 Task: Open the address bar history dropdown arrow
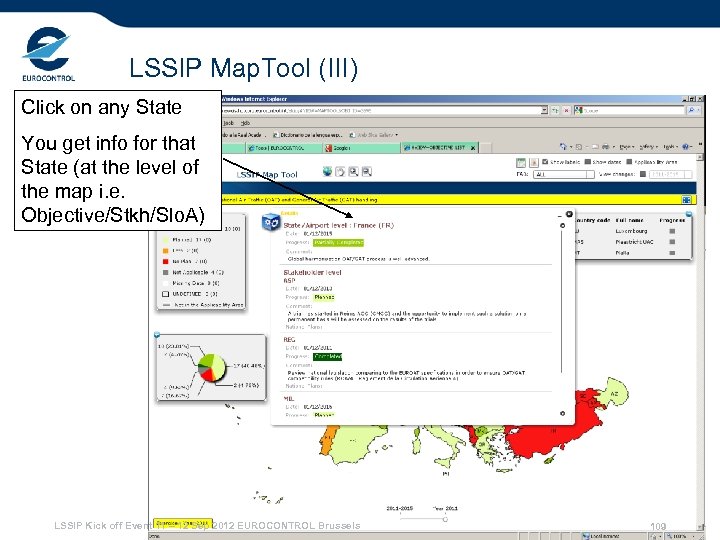(544, 110)
